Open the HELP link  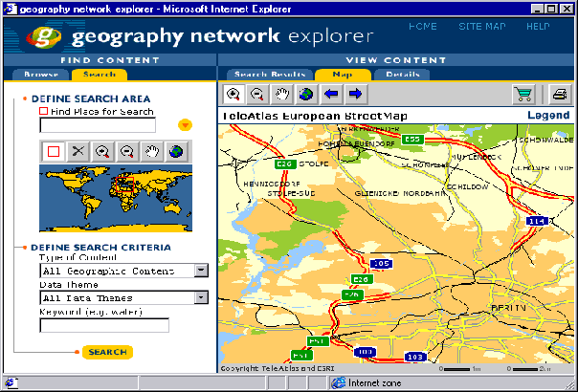click(x=538, y=27)
